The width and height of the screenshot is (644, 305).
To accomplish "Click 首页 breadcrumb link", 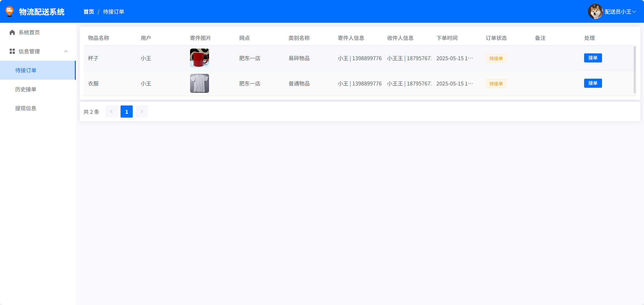I will pyautogui.click(x=89, y=12).
